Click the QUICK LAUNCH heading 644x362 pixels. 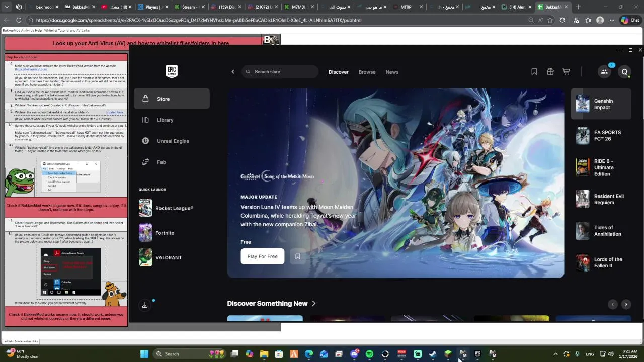[x=152, y=190]
